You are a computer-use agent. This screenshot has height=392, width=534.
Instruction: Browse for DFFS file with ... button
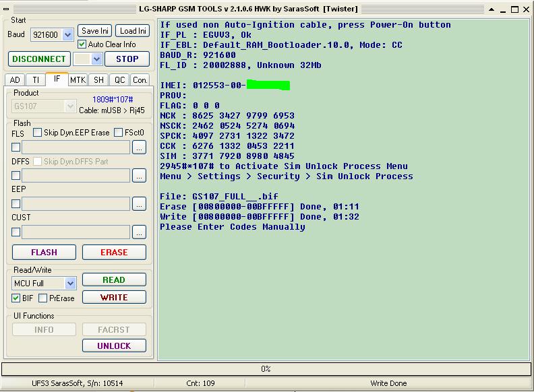tap(139, 176)
